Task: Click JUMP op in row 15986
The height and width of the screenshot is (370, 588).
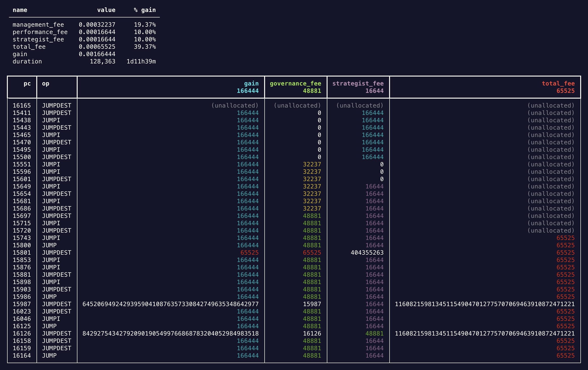Action: (49, 297)
